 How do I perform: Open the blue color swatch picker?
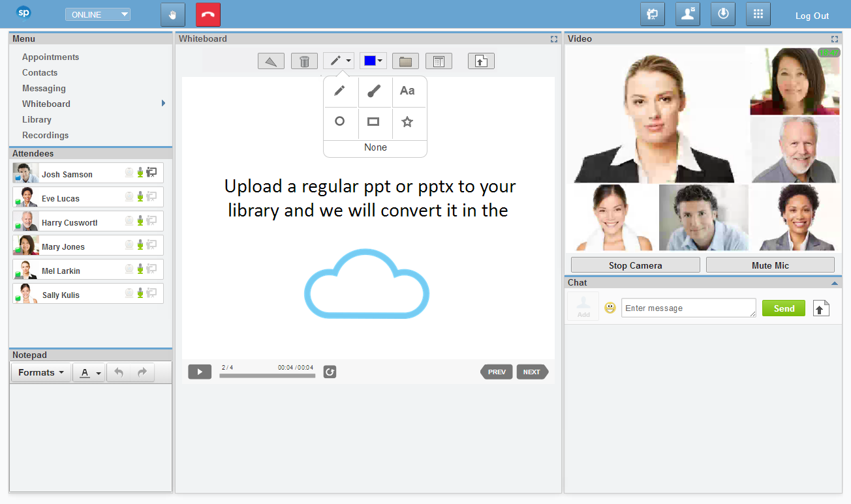click(x=373, y=61)
